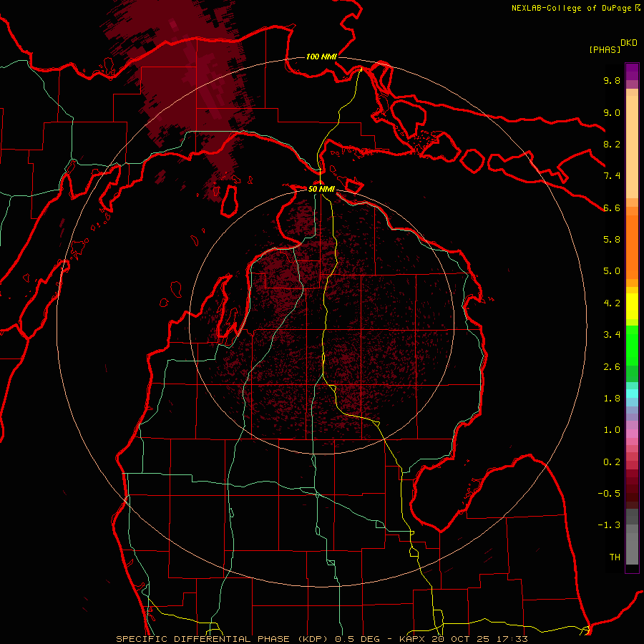Click the 1.8 scale value

click(x=612, y=399)
